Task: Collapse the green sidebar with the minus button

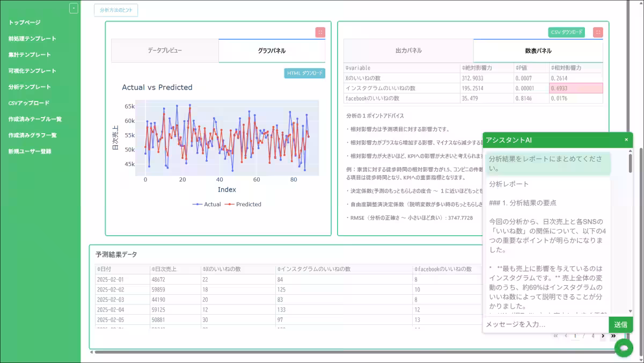Action: (74, 8)
